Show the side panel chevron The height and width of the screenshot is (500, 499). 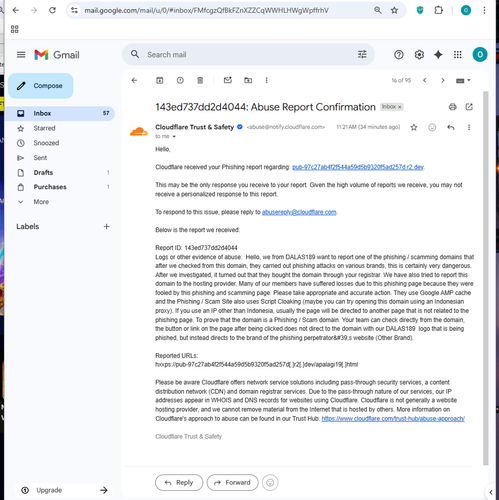coord(491,492)
